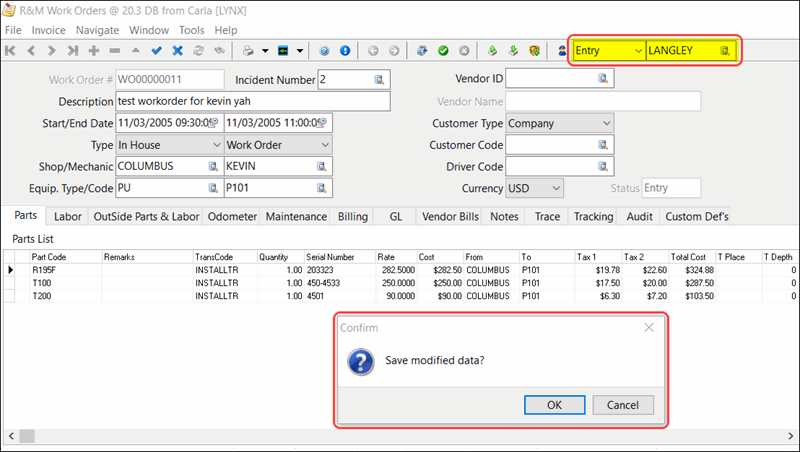
Task: Switch to the Labor tab
Action: pyautogui.click(x=68, y=216)
